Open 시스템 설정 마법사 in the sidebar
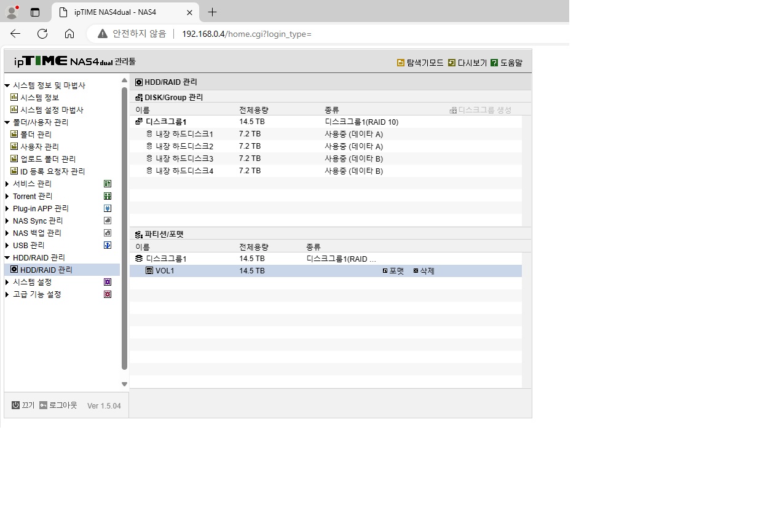This screenshot has width=761, height=532. pyautogui.click(x=52, y=110)
